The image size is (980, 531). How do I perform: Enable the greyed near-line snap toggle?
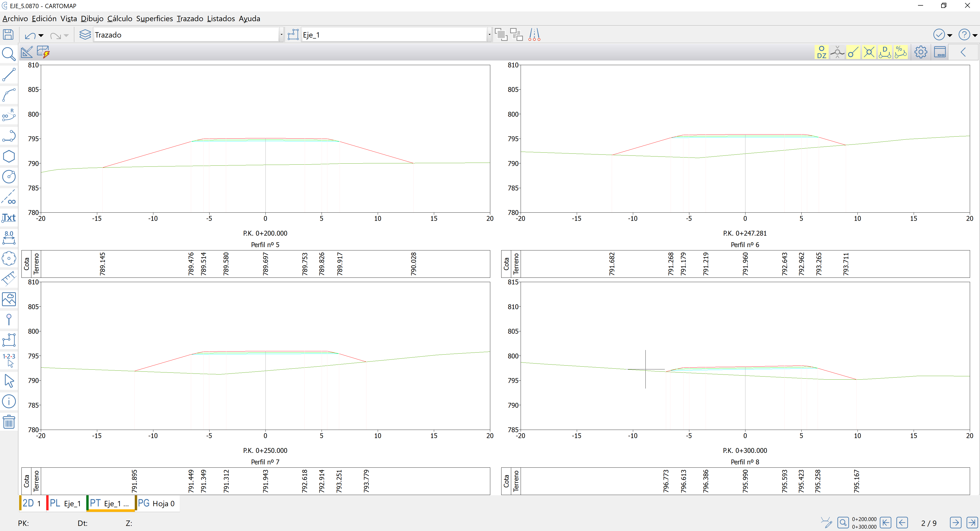(x=837, y=52)
